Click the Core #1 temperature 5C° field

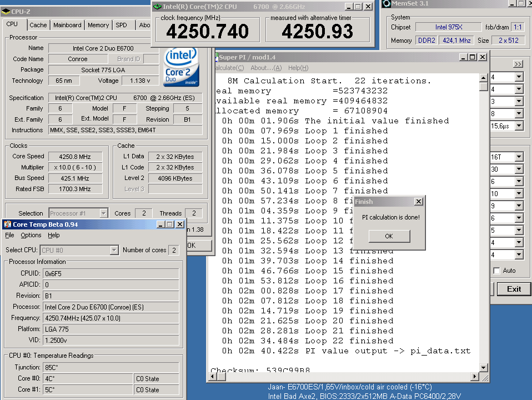pyautogui.click(x=88, y=390)
